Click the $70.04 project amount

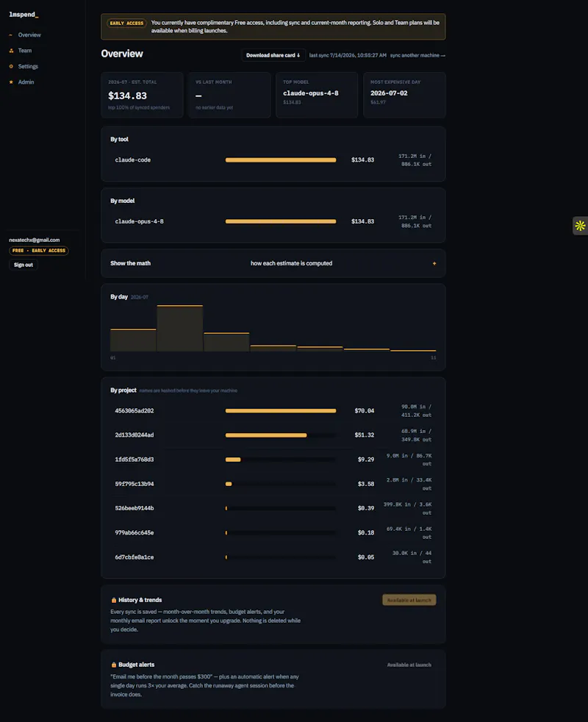(x=365, y=411)
